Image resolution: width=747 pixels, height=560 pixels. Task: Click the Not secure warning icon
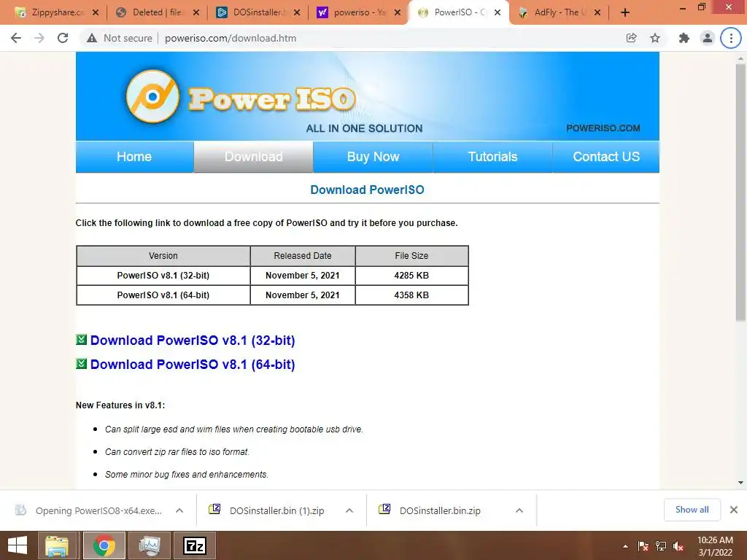tap(92, 38)
